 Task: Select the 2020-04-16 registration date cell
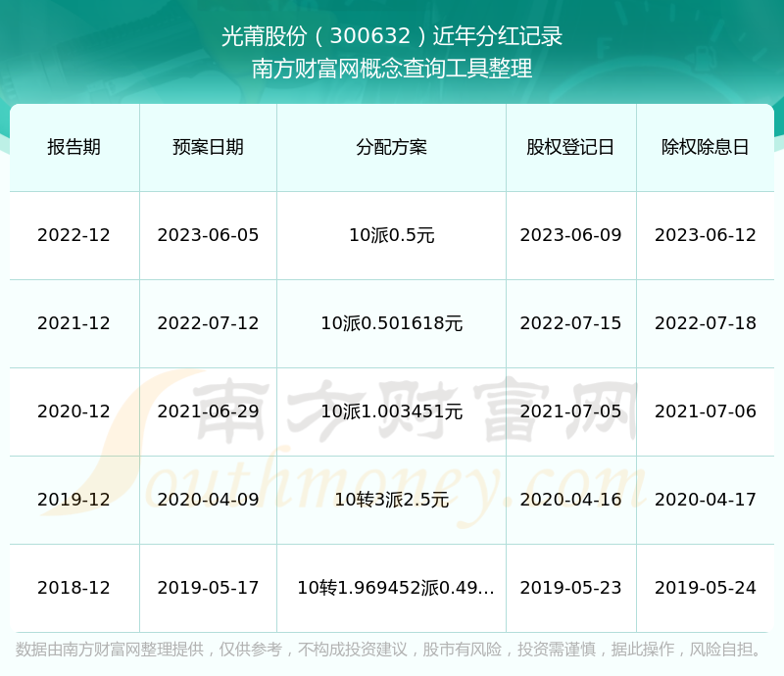(570, 500)
